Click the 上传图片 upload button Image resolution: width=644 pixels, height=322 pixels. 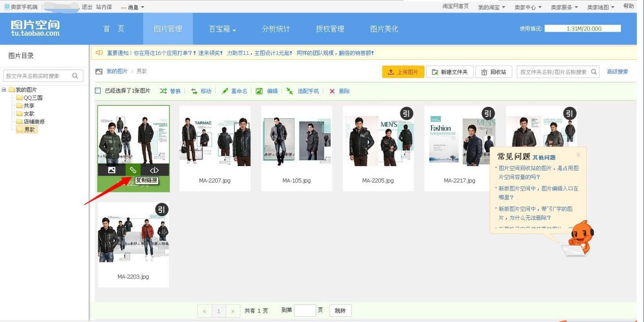403,72
